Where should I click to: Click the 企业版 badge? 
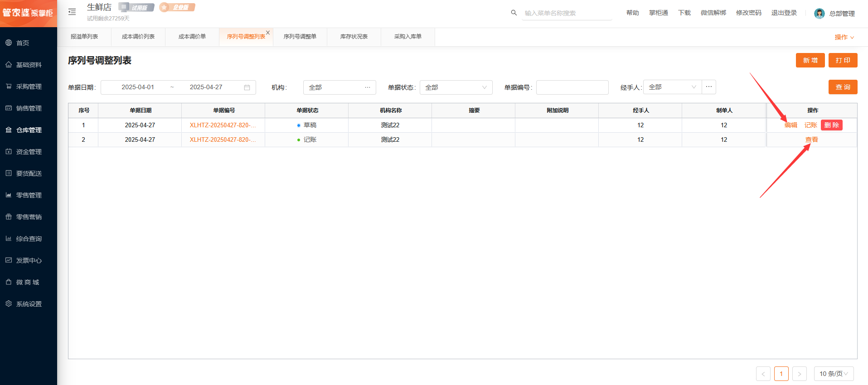click(x=177, y=7)
